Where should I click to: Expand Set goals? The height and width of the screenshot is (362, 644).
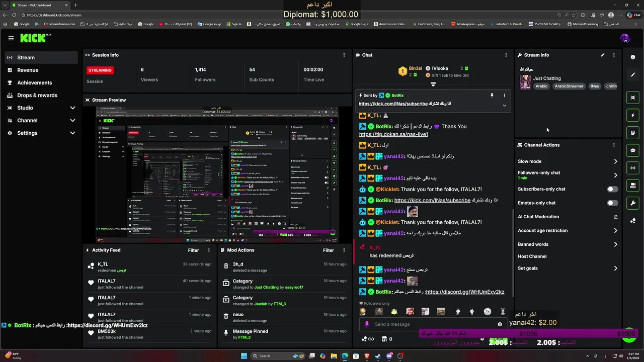[x=615, y=268]
